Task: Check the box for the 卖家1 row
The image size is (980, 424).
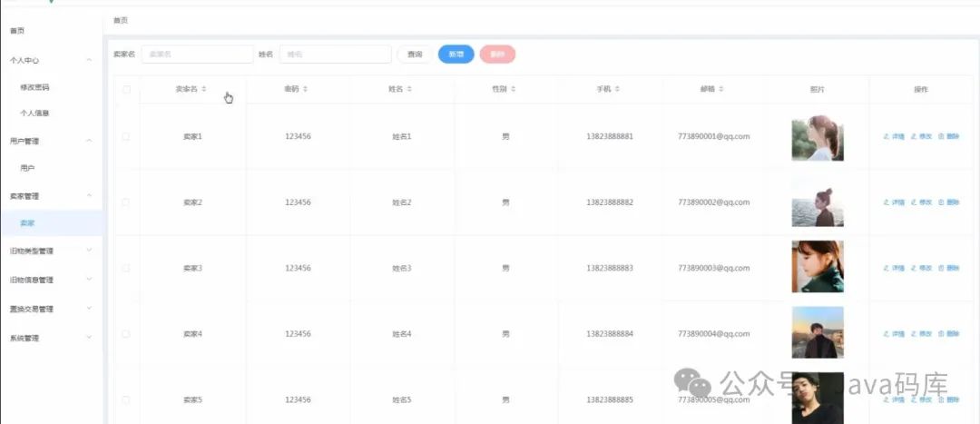Action: coord(126,136)
